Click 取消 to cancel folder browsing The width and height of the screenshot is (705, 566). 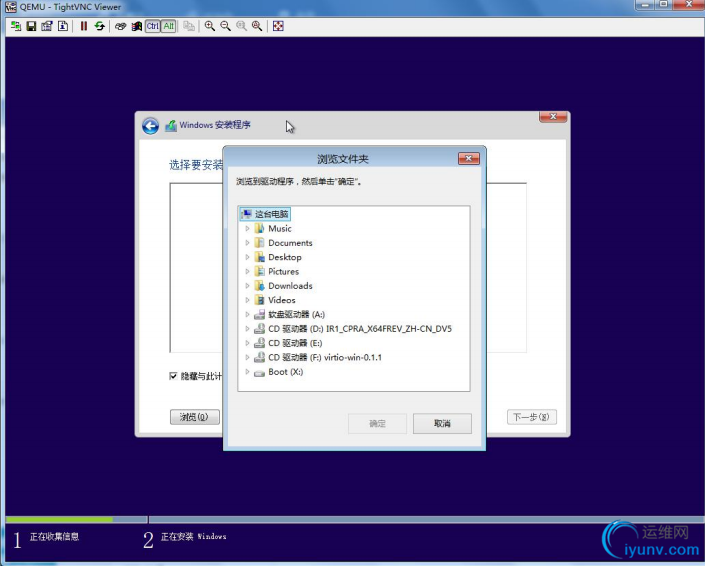point(442,423)
